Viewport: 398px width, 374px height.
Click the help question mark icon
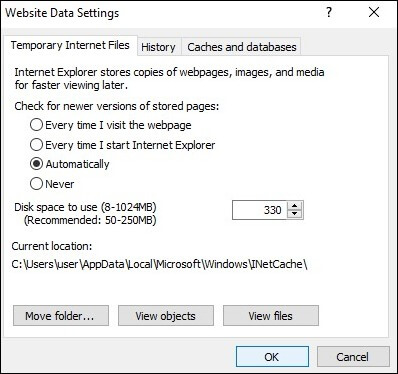click(x=329, y=13)
